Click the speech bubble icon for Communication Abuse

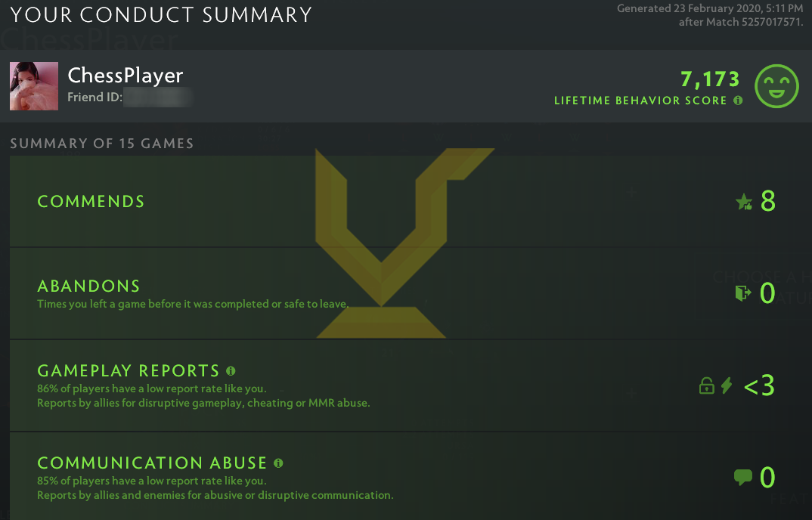tap(742, 477)
